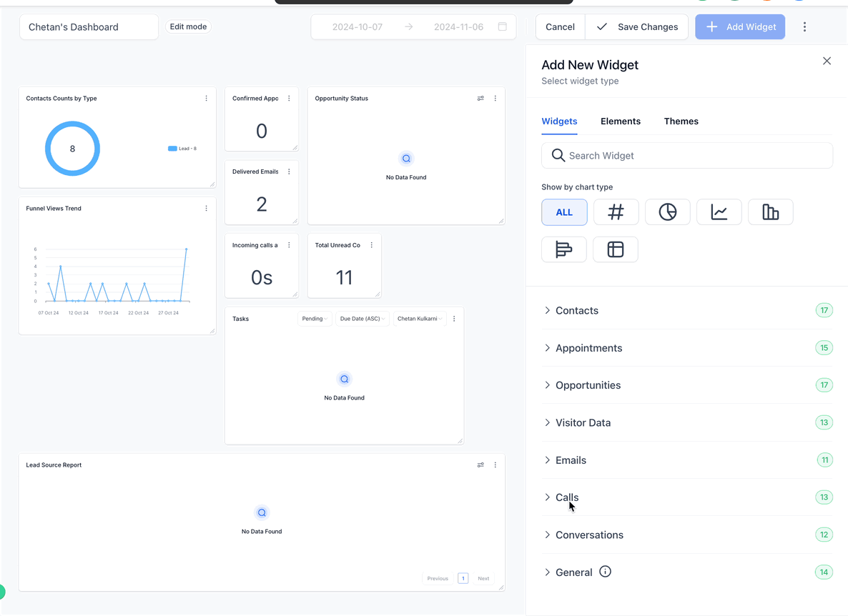Open Tasks widget three-dot menu

coord(454,319)
